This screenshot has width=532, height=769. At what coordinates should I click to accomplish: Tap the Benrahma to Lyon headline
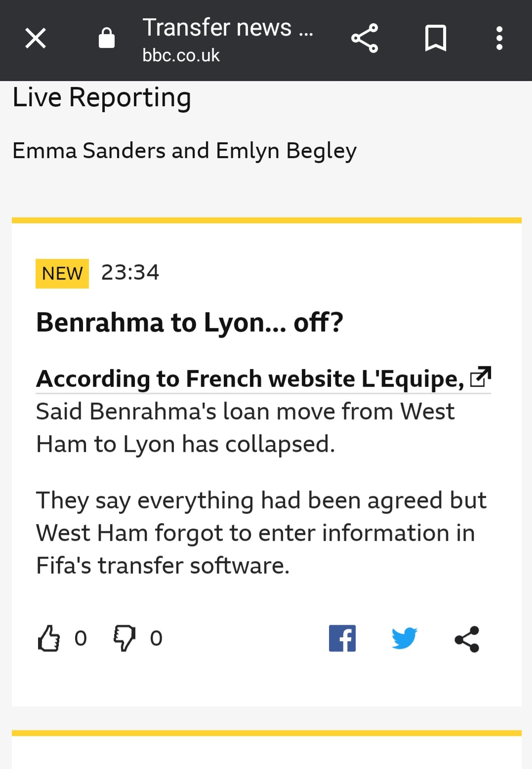pos(190,323)
